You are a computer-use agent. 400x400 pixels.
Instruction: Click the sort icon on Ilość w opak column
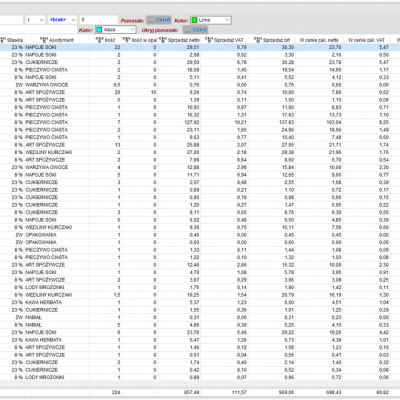[x=127, y=40]
